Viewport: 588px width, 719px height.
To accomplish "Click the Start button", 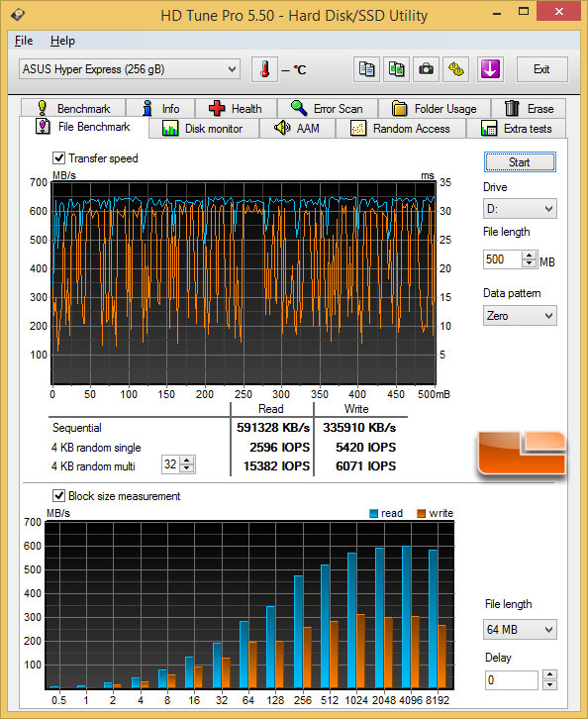I will [520, 162].
